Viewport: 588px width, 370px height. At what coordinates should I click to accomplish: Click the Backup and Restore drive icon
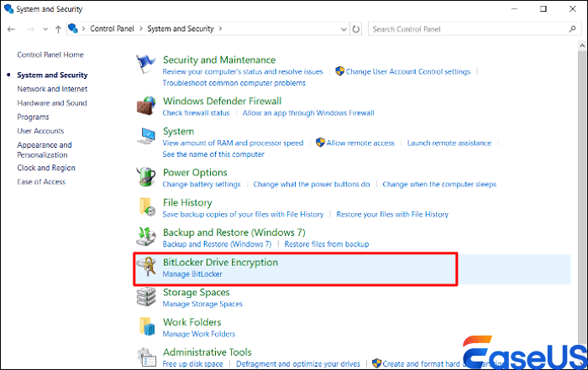[146, 237]
